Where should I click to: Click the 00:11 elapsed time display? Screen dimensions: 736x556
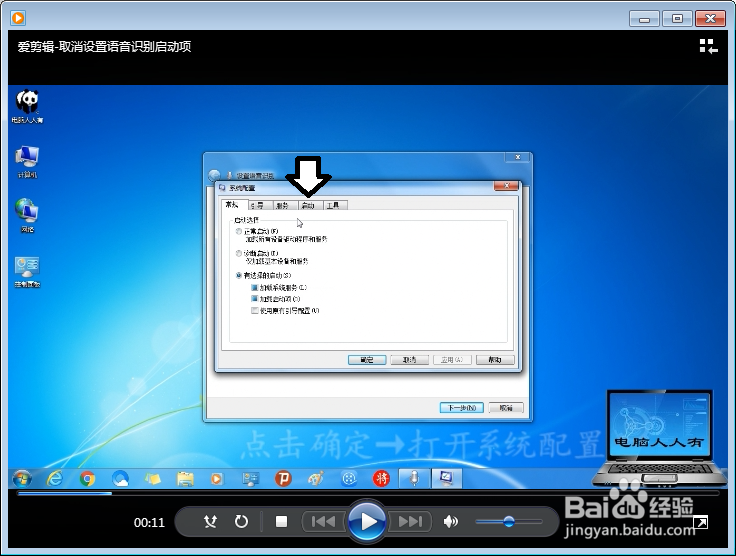click(x=149, y=522)
